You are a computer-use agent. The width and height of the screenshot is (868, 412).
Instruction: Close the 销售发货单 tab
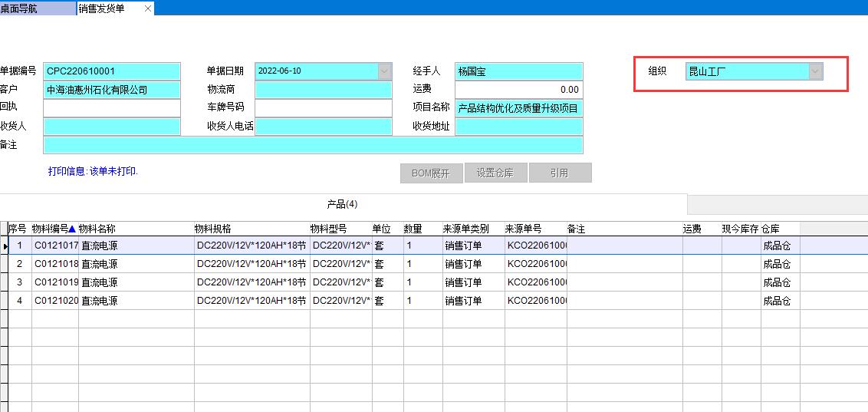148,8
